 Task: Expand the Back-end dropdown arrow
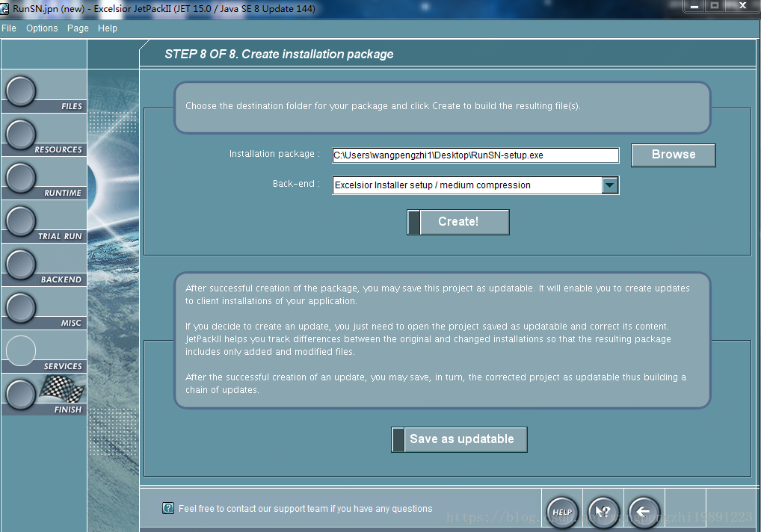pyautogui.click(x=610, y=185)
